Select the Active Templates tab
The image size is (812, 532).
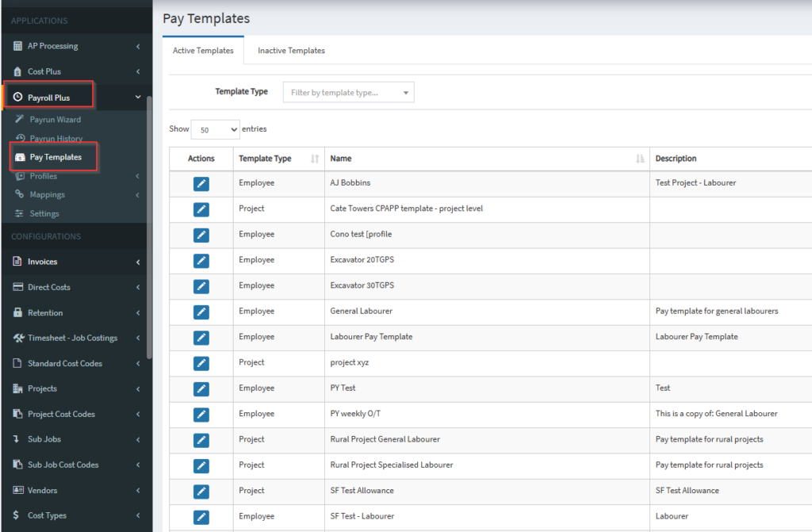tap(203, 51)
